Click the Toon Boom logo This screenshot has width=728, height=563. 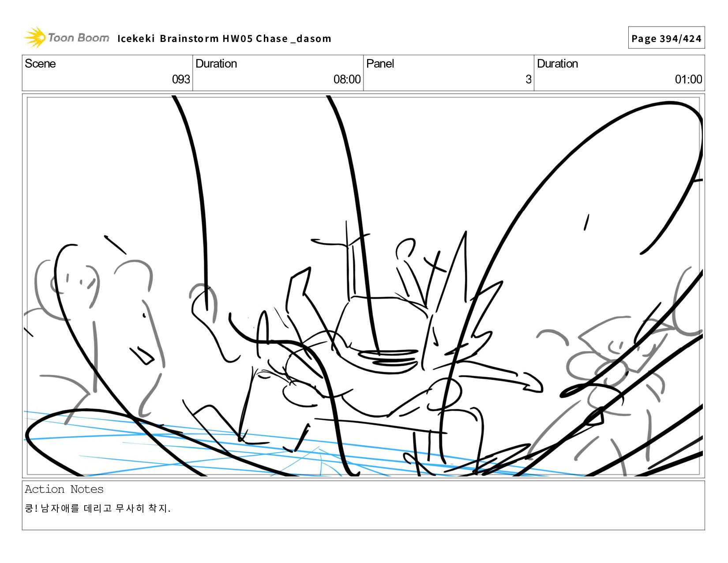point(66,38)
